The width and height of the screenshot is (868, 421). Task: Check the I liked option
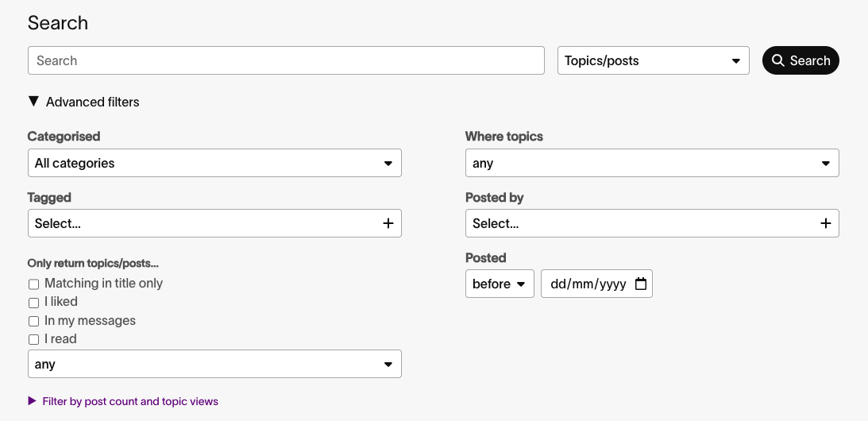(x=34, y=303)
